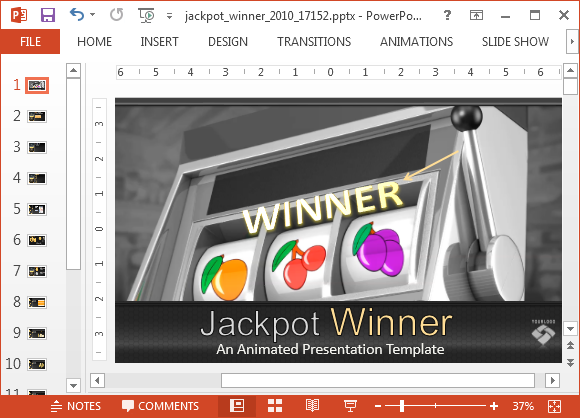Expand Customize Quick Access Toolbar menu

(x=169, y=16)
